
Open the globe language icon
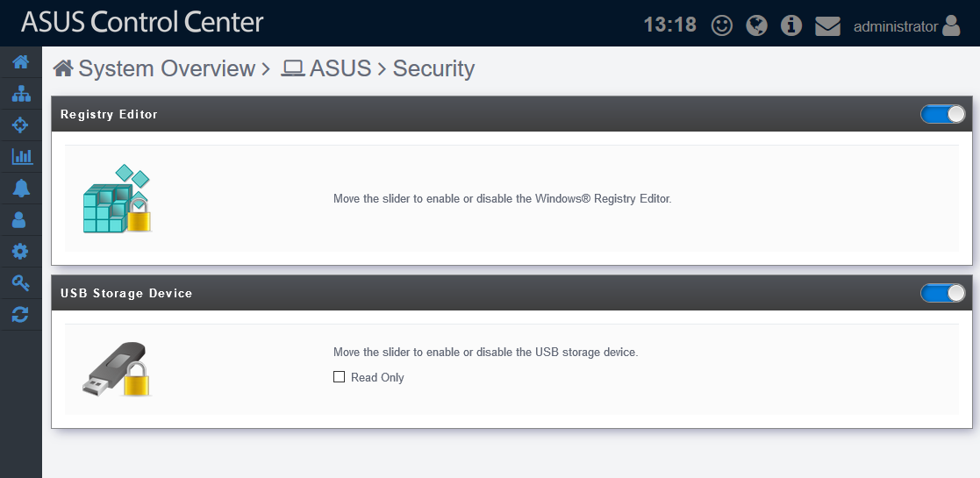click(756, 25)
